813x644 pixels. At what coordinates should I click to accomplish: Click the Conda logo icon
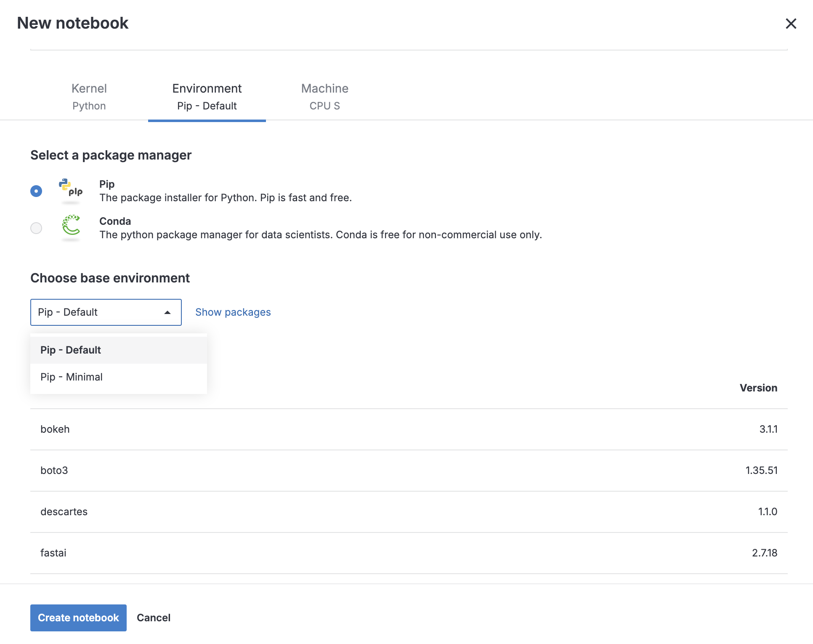(x=72, y=228)
